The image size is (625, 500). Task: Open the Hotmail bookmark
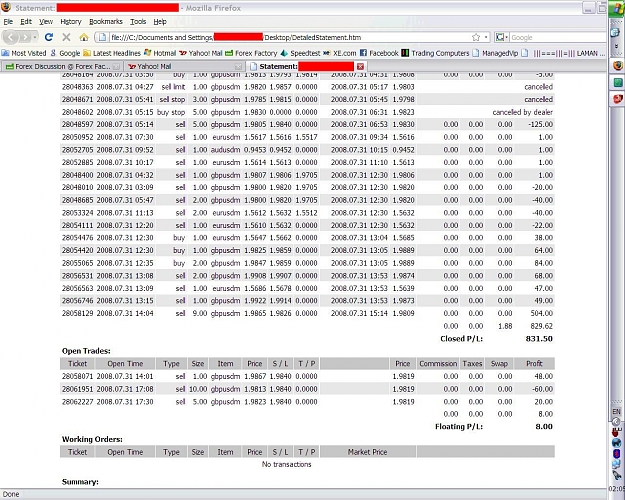pyautogui.click(x=160, y=53)
